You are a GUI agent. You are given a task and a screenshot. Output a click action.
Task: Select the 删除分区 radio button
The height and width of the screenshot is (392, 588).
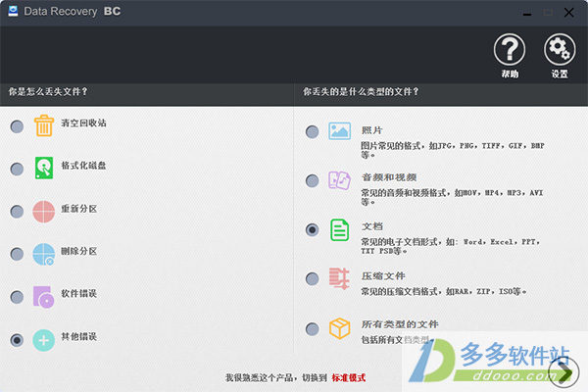click(17, 255)
